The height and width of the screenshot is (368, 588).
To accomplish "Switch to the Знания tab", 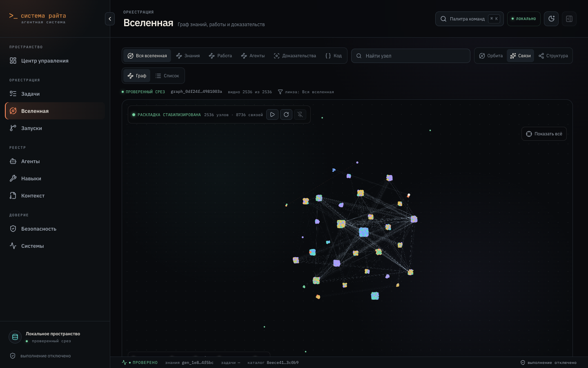I will click(188, 56).
